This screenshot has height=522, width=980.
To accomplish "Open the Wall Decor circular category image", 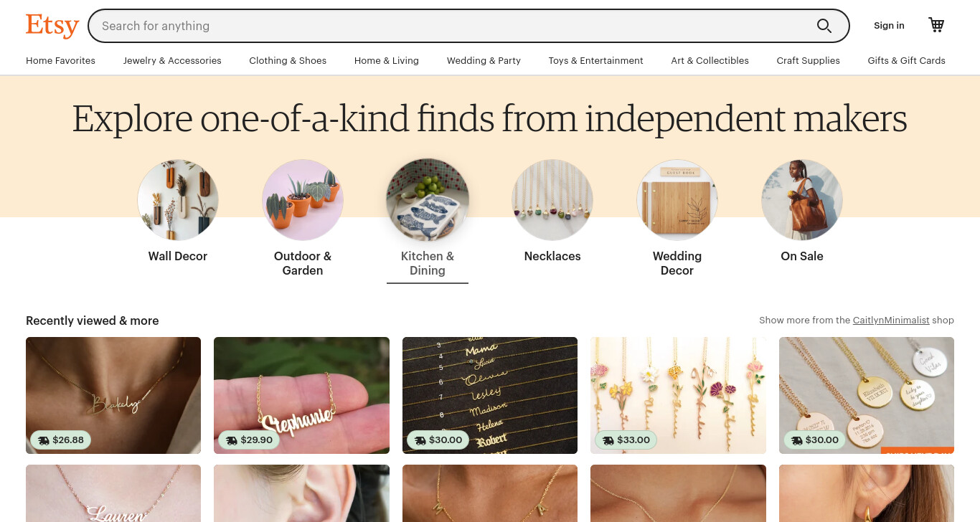I will (x=178, y=200).
